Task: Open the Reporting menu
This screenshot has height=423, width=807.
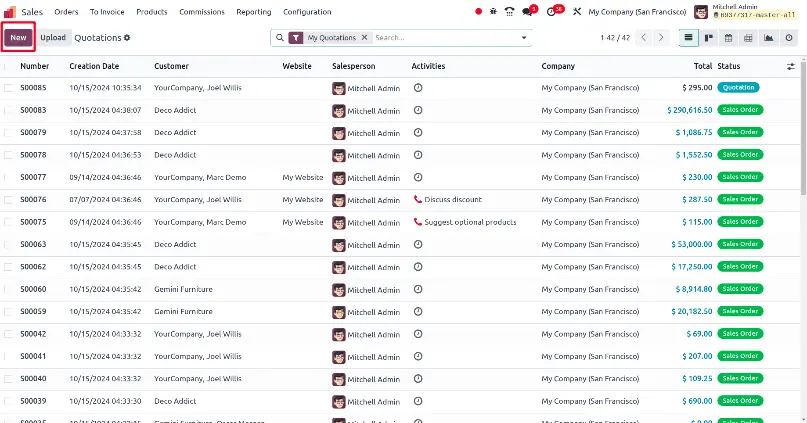Action: 254,12
